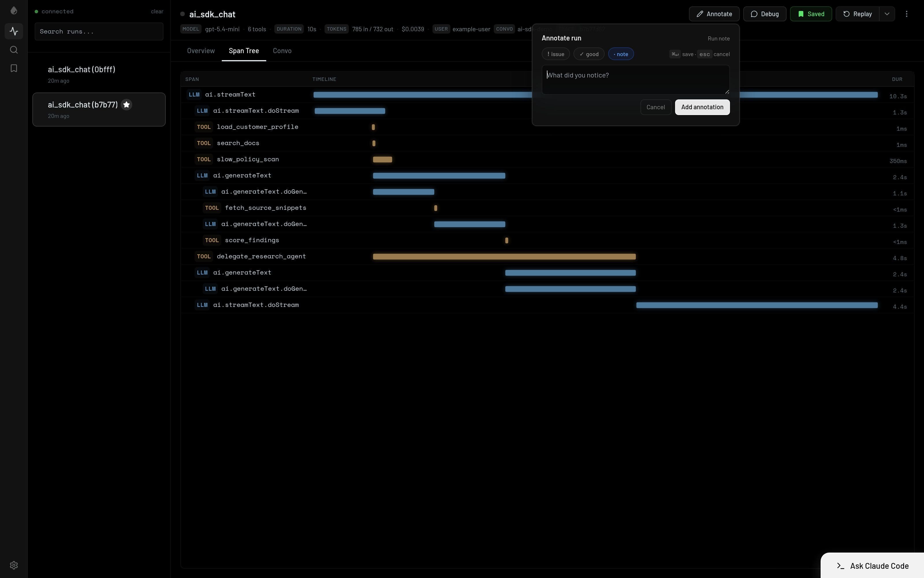Screen dimensions: 924x578
Task: Click the ai_sdk_chat run title
Action: pyautogui.click(x=212, y=14)
